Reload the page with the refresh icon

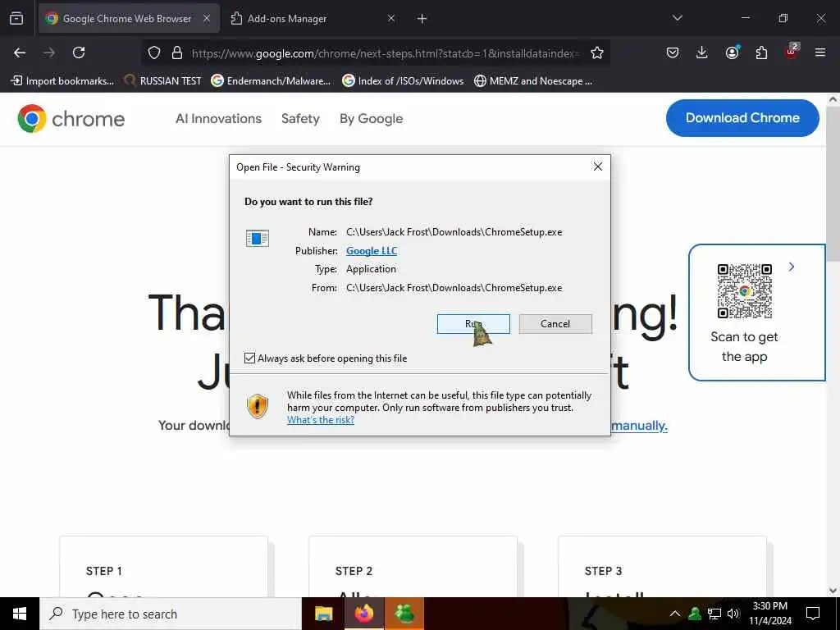point(79,52)
